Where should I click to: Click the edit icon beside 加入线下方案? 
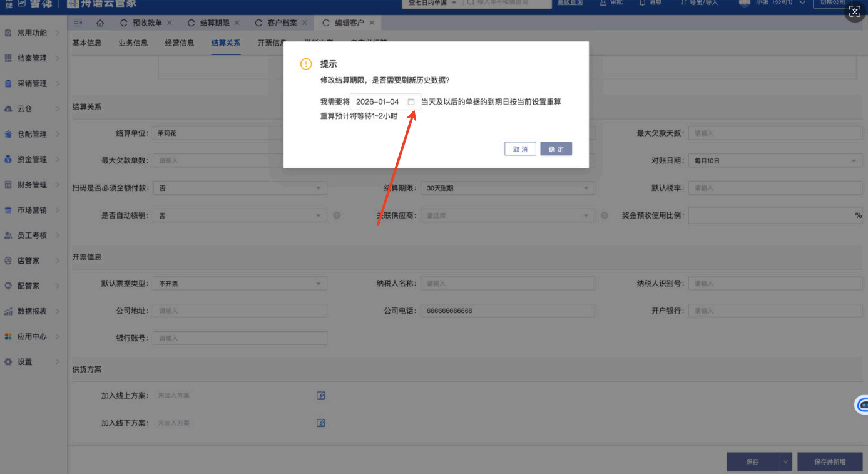[x=321, y=423]
